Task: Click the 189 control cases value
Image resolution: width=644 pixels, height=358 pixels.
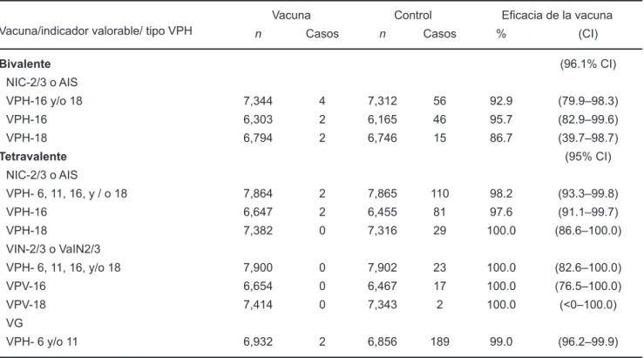Action: click(x=440, y=341)
